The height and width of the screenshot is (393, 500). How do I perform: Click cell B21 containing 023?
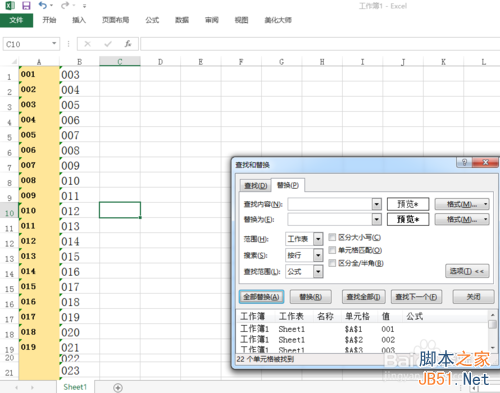coord(79,371)
